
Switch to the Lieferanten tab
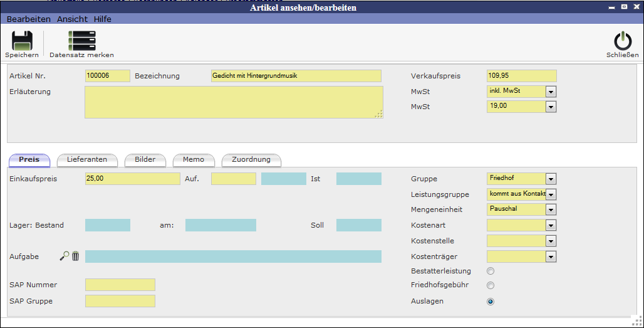coord(87,159)
